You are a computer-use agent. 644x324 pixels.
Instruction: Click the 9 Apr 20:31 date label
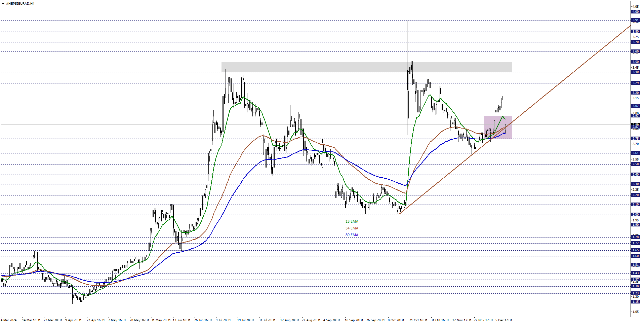pyautogui.click(x=73, y=320)
